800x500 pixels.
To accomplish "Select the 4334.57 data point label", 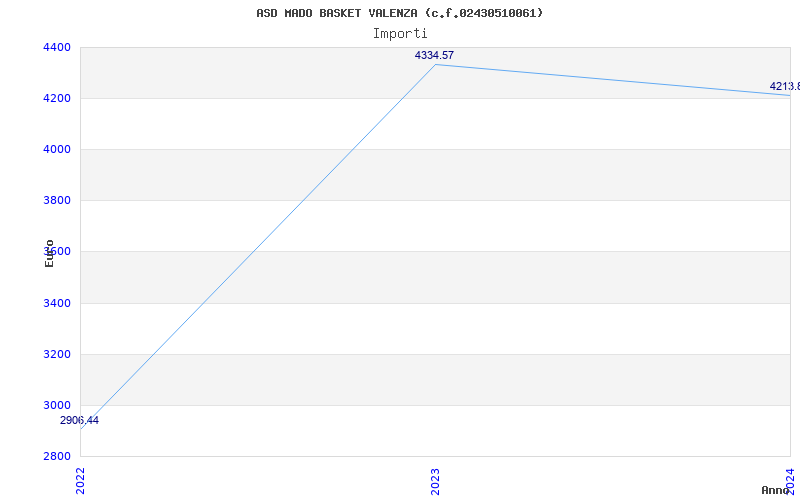I will click(434, 55).
